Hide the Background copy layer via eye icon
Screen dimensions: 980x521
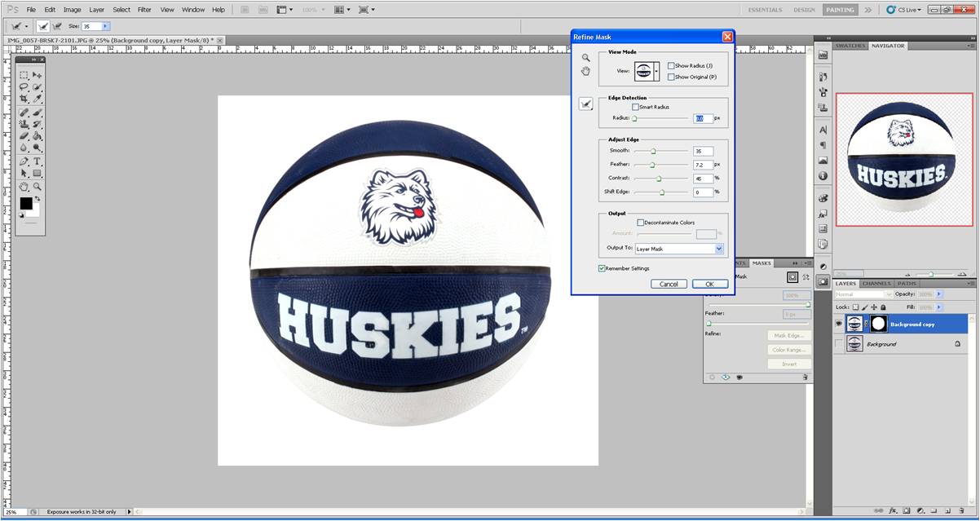pyautogui.click(x=839, y=324)
